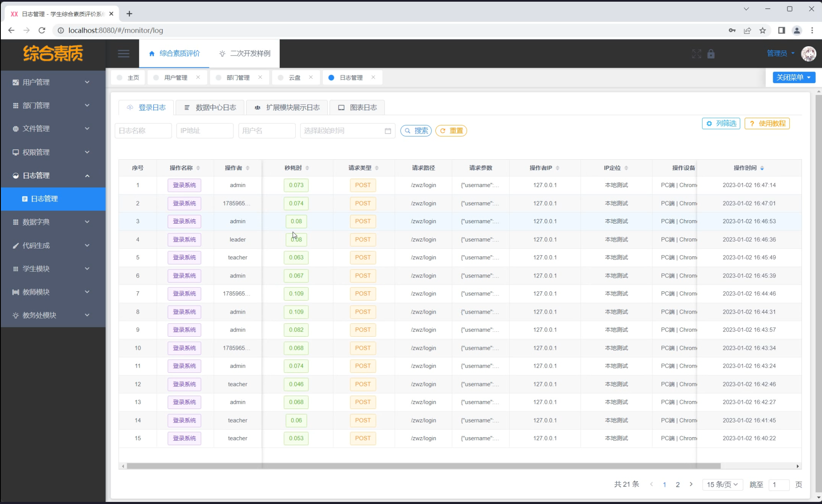
Task: Select the 主页 page tab dot
Action: coord(119,78)
